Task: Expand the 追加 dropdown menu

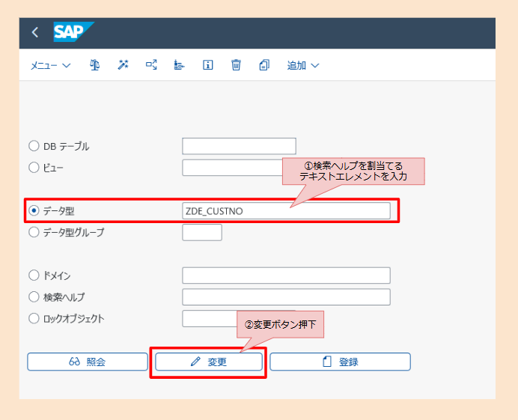Action: coord(303,65)
